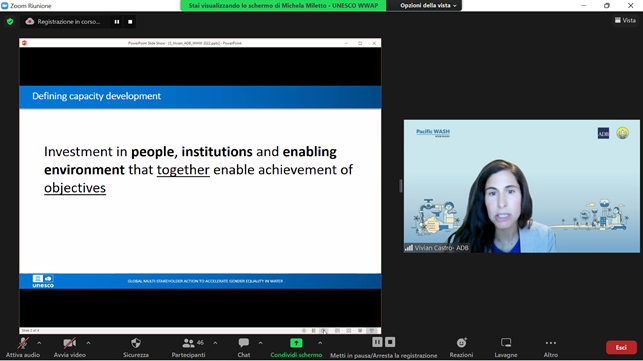Click the cloud recording indicator icon
The image size is (643, 361).
tap(30, 21)
